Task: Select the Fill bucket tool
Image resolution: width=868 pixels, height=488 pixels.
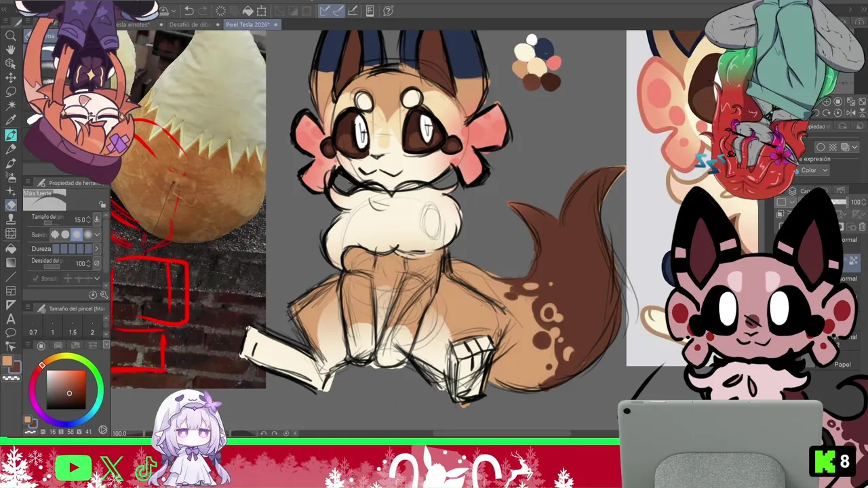Action: point(11,247)
